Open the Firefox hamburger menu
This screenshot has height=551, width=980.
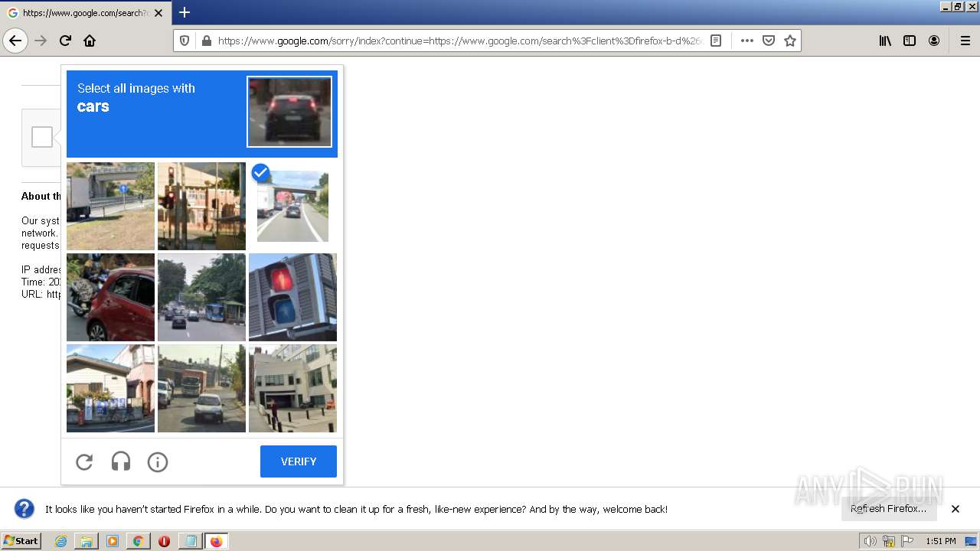(x=965, y=41)
